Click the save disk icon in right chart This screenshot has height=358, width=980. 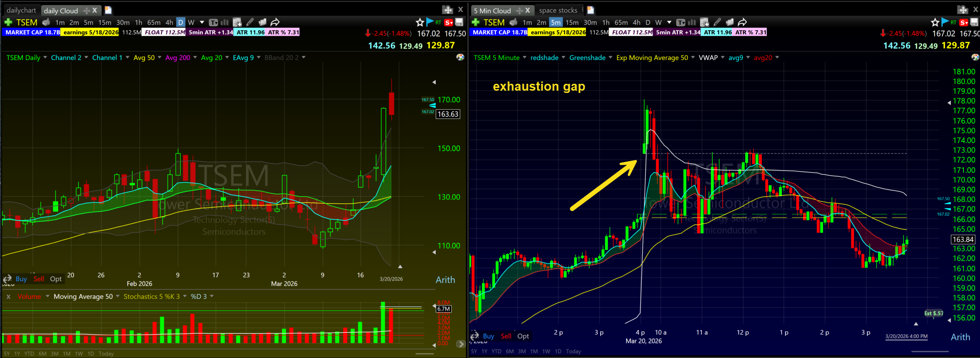[975, 22]
